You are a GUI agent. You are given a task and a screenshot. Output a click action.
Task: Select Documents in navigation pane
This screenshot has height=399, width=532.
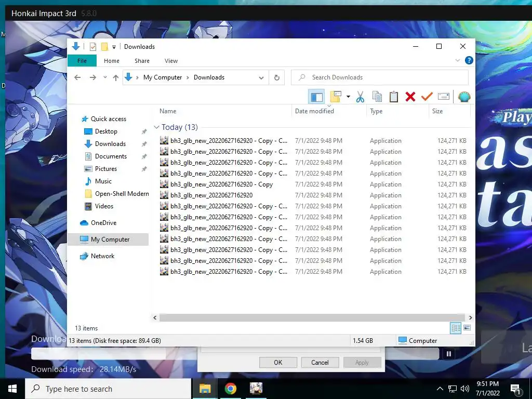click(x=111, y=156)
